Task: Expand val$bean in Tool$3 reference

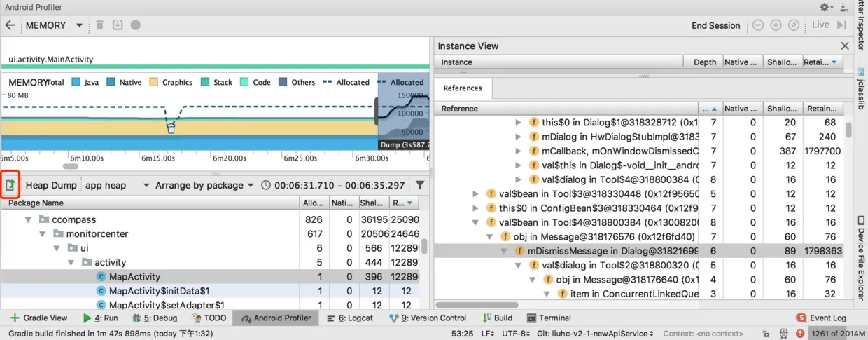Action: pyautogui.click(x=476, y=193)
